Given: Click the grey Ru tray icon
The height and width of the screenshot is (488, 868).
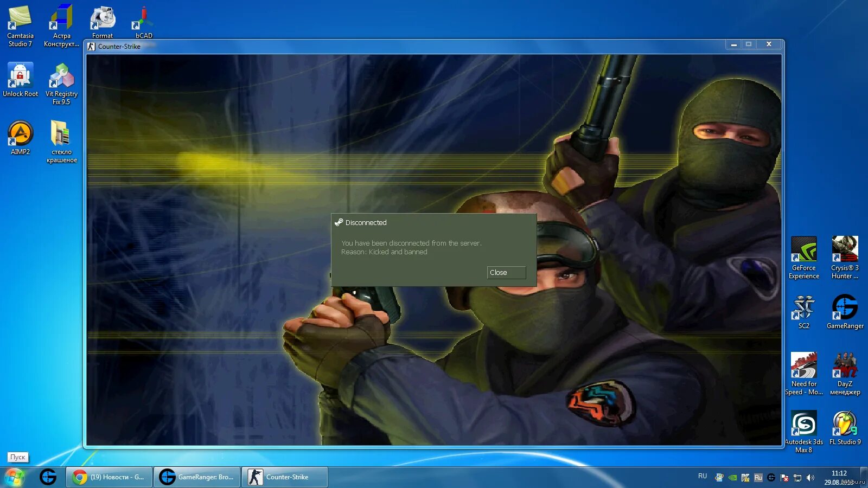Looking at the screenshot, I should coord(758,478).
